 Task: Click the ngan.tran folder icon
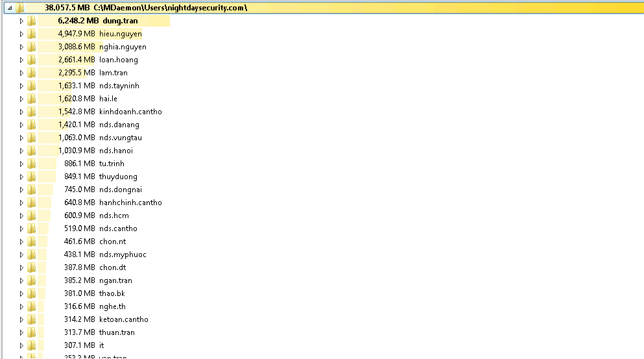pos(32,280)
